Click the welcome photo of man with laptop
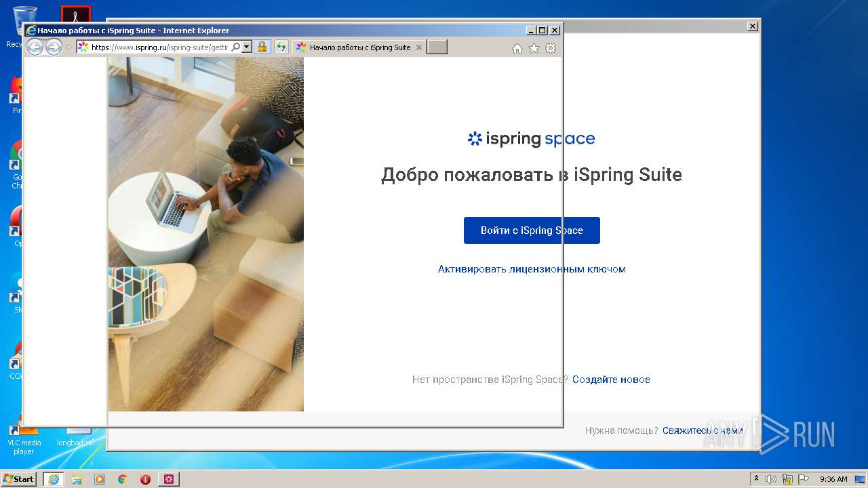This screenshot has width=868, height=488. point(206,234)
